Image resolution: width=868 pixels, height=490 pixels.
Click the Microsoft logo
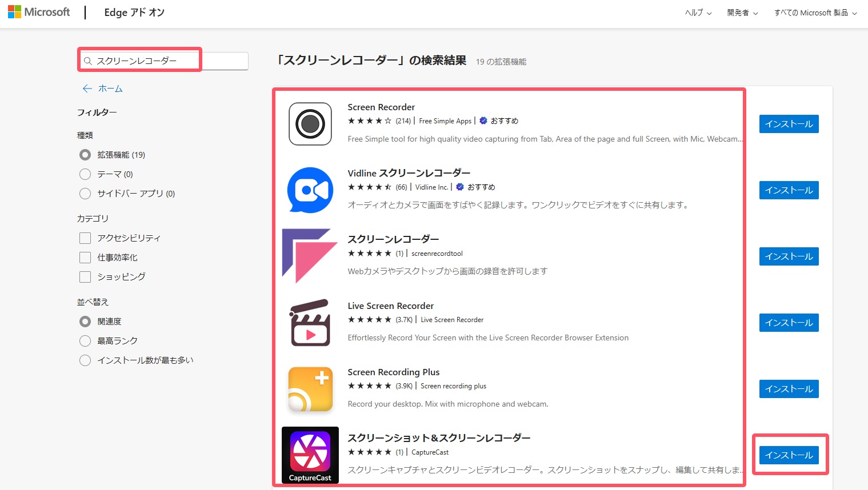(39, 12)
